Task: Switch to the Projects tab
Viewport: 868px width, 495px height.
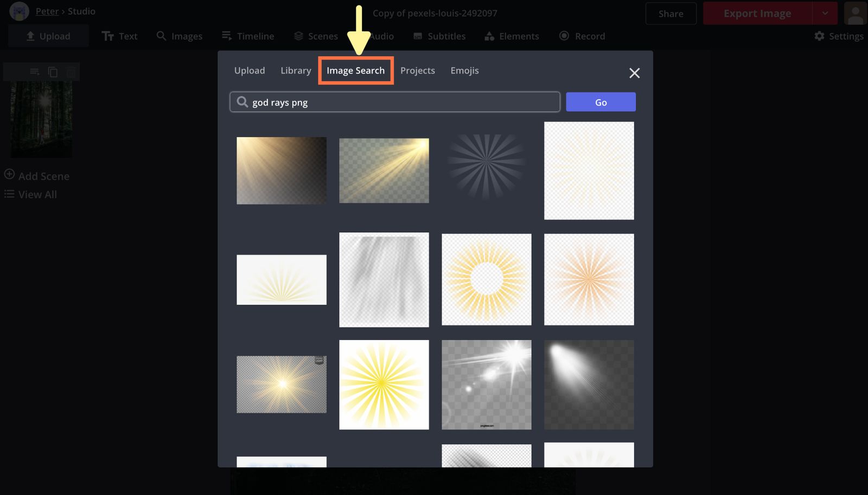Action: point(417,70)
